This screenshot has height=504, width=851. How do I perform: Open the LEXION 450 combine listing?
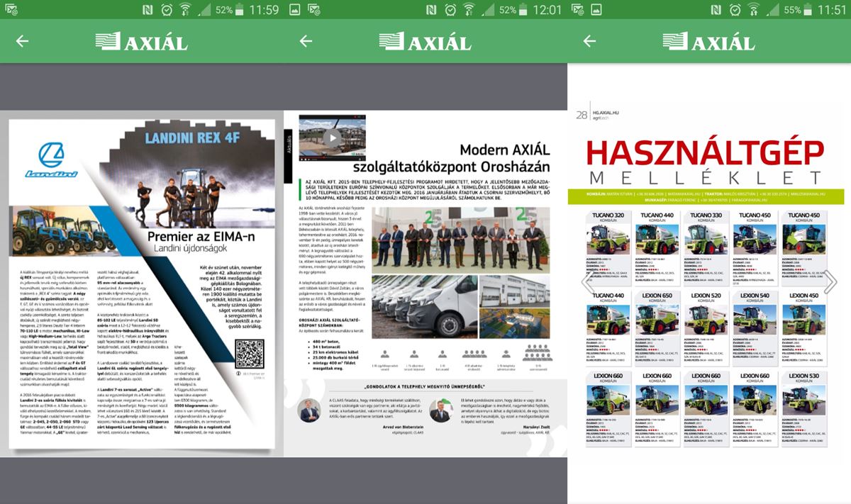pos(803,327)
